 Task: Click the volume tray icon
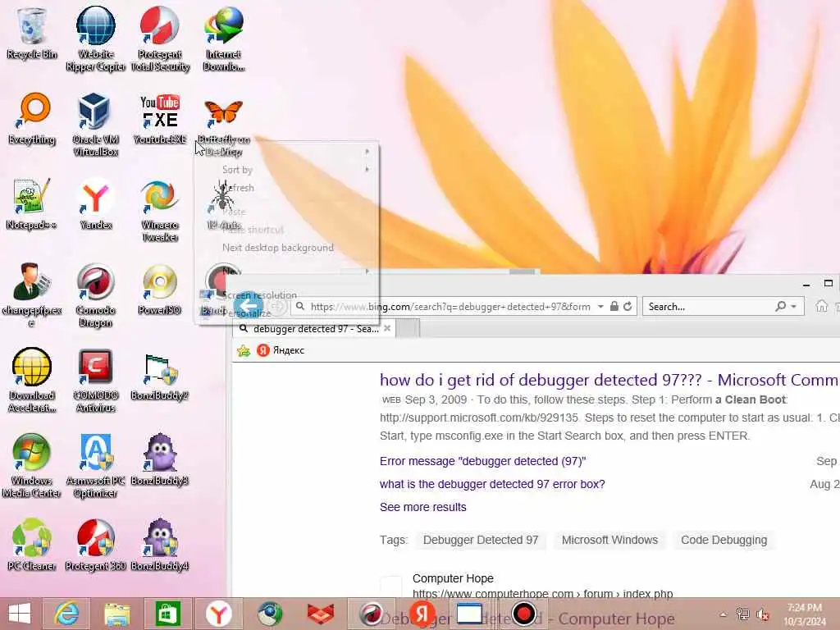(x=763, y=614)
